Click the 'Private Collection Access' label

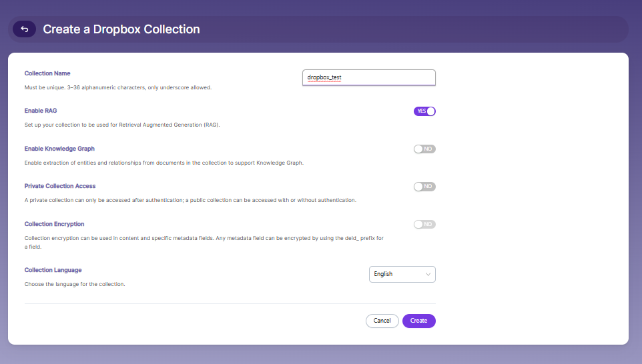pyautogui.click(x=60, y=186)
